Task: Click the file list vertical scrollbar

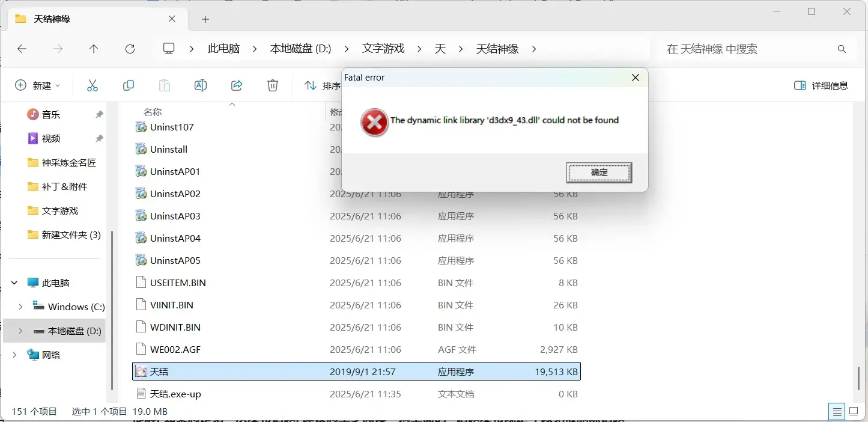Action: coord(858,379)
